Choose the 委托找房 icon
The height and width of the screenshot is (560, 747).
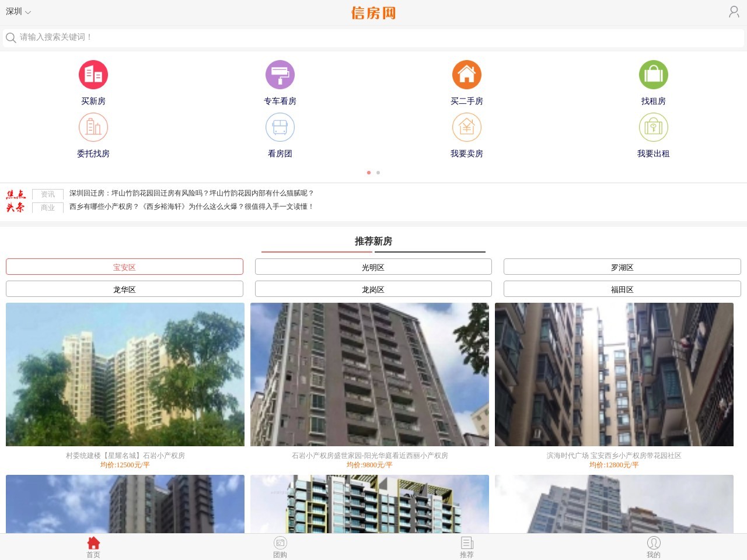click(93, 127)
